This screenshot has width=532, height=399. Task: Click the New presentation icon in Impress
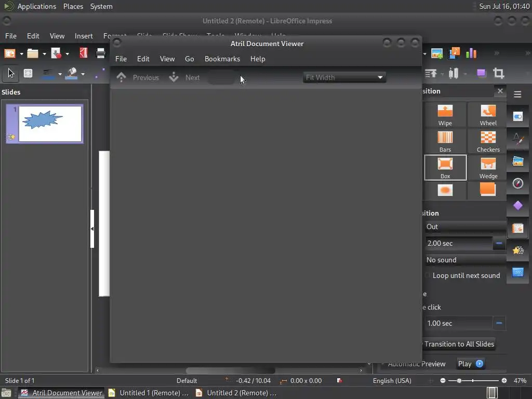[10, 54]
